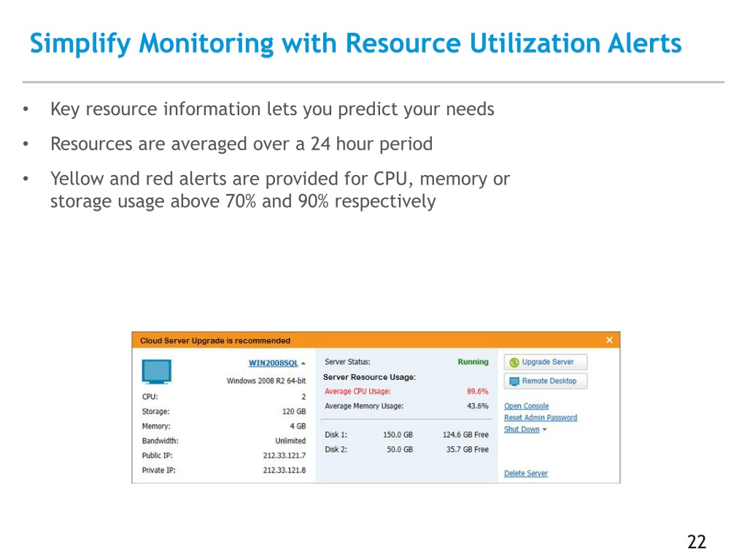Open the WIN2008SQL server name link
747x560 pixels.
[273, 363]
